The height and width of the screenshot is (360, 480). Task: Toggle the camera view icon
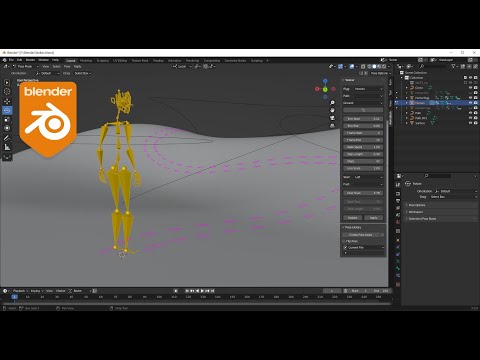coord(332,118)
